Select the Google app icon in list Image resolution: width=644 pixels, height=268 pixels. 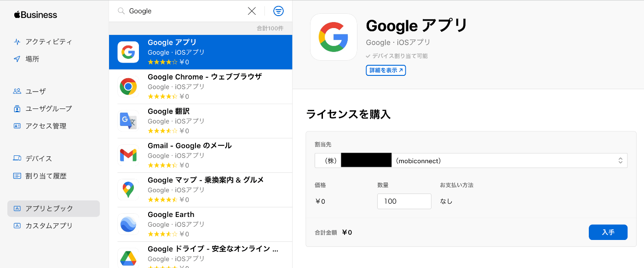(128, 52)
